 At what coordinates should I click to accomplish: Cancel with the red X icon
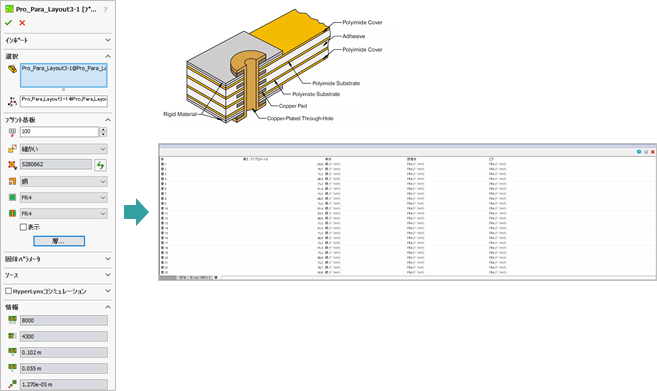[22, 23]
